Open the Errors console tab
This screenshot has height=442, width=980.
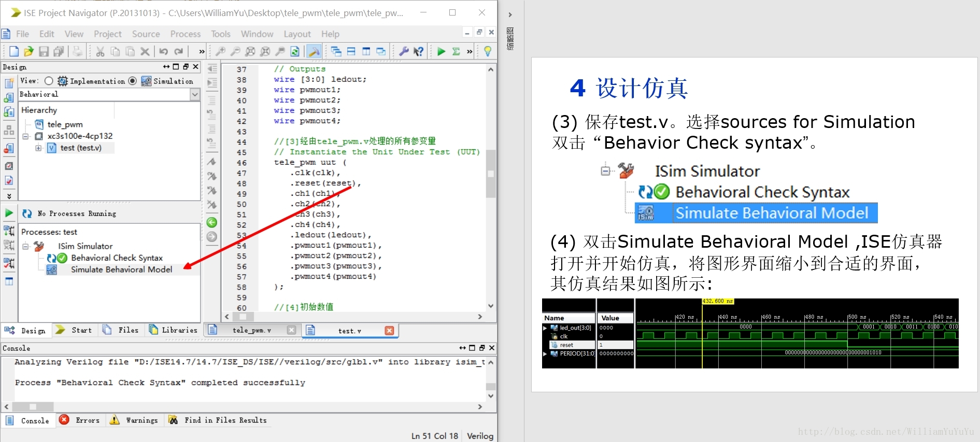pyautogui.click(x=80, y=420)
